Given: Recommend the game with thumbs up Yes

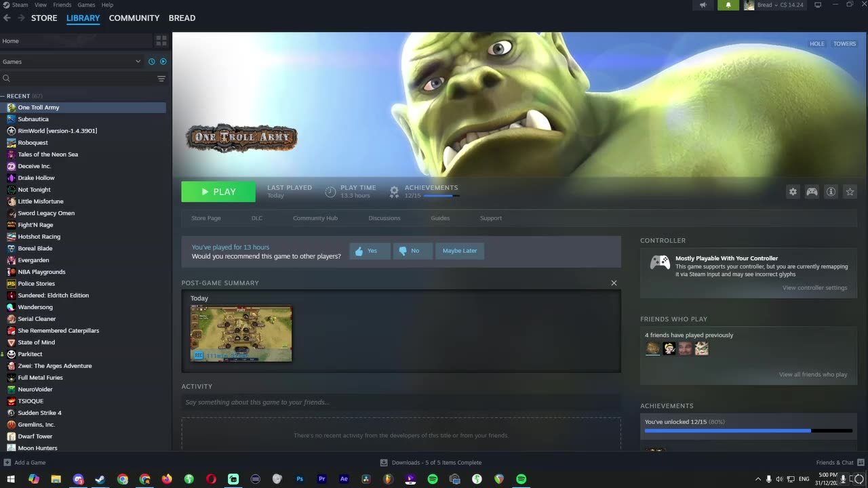Looking at the screenshot, I should tap(370, 251).
